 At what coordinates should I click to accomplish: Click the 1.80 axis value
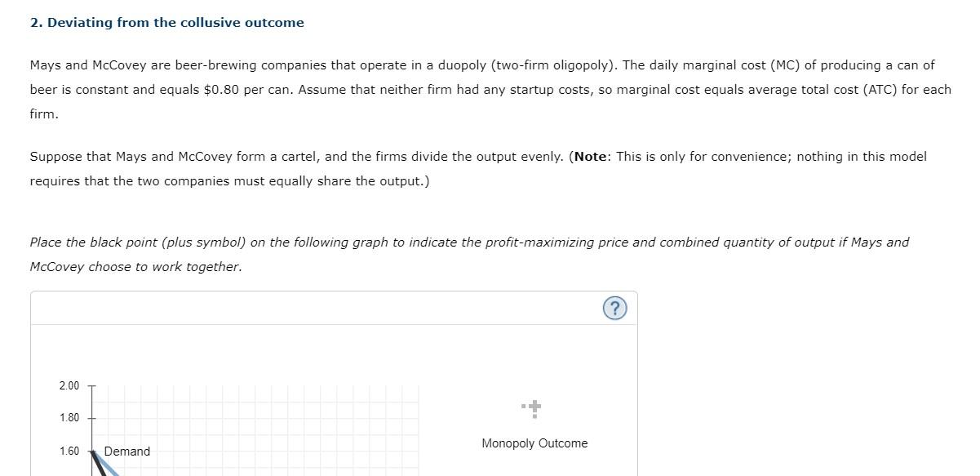70,418
